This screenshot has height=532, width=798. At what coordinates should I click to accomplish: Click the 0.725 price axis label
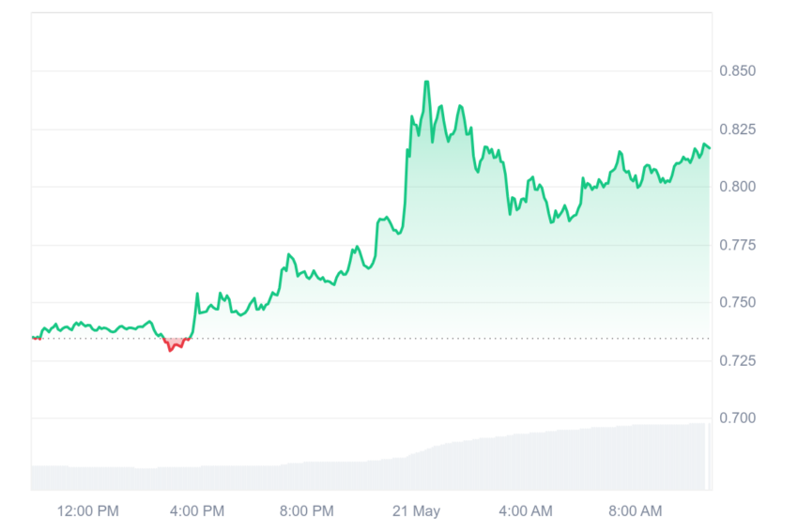click(737, 360)
